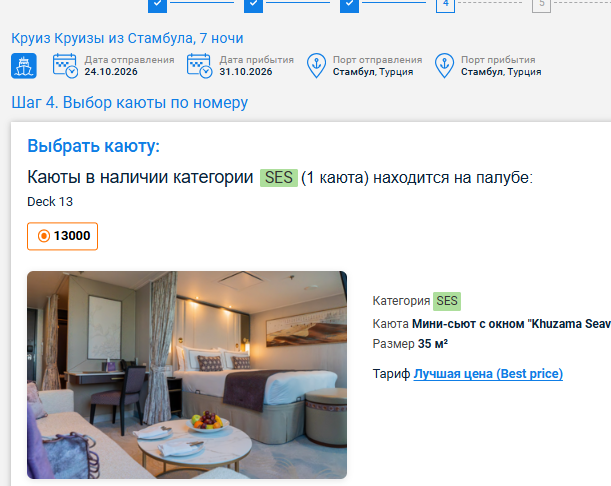
Task: Click the cabin size 35 м² value
Action: click(433, 344)
